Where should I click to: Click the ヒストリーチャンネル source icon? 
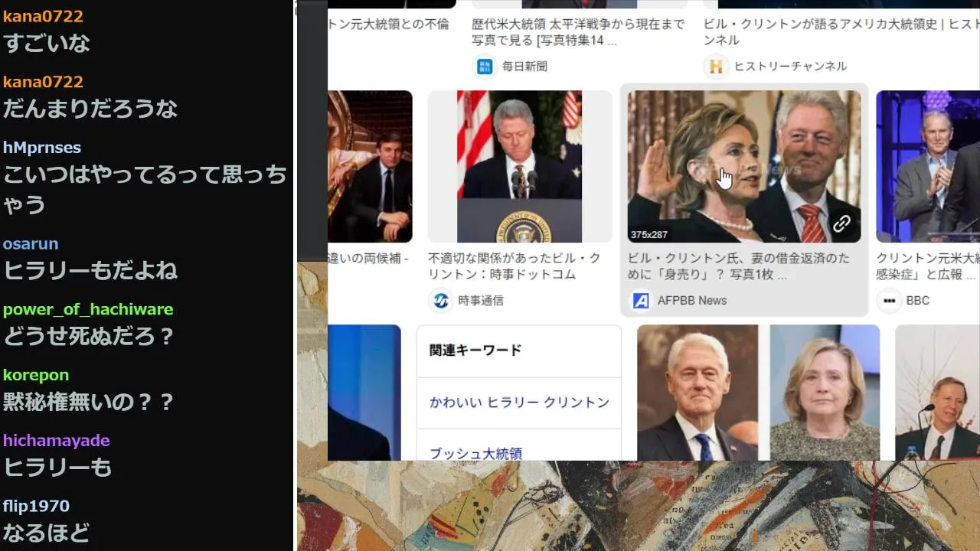point(716,67)
